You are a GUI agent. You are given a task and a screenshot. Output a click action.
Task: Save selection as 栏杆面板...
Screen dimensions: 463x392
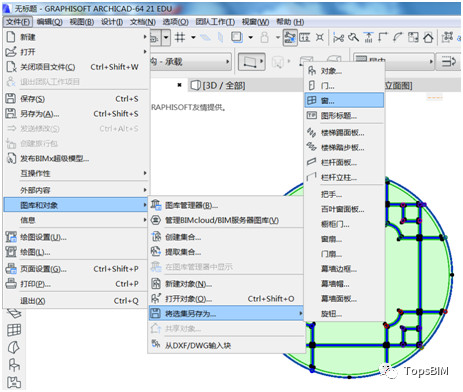coord(344,162)
